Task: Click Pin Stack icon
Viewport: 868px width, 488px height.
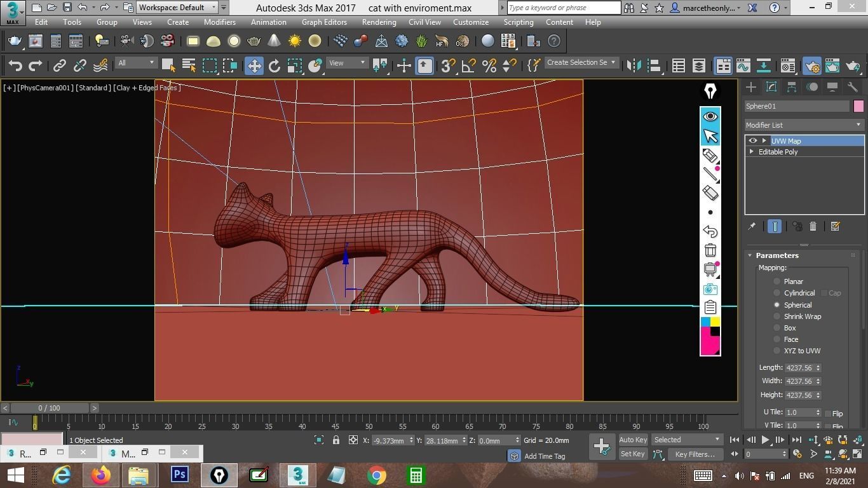Action: [752, 226]
